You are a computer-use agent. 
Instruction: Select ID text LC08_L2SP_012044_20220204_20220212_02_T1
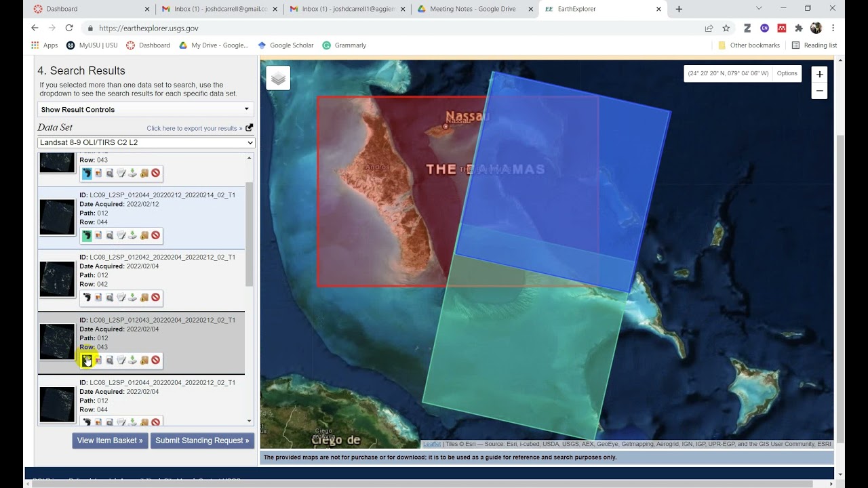[x=163, y=382]
